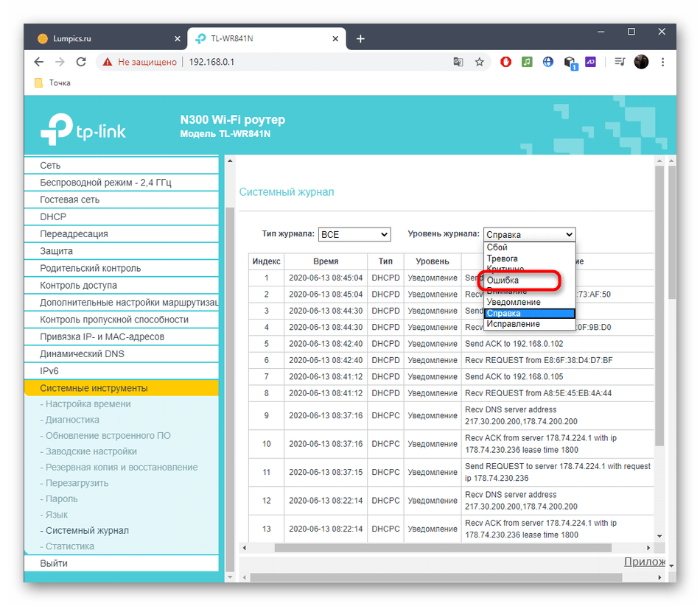Open the DHCP menu section
Screen dimensions: 700x606
[121, 217]
